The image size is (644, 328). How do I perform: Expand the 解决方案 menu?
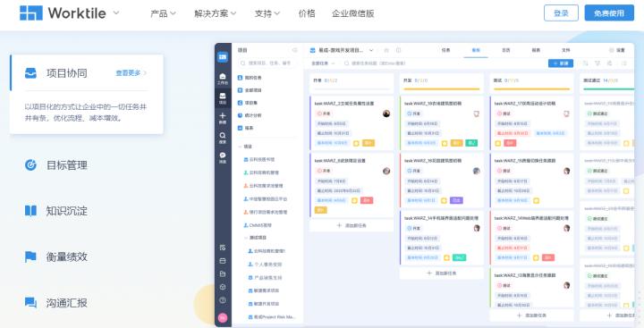point(216,13)
